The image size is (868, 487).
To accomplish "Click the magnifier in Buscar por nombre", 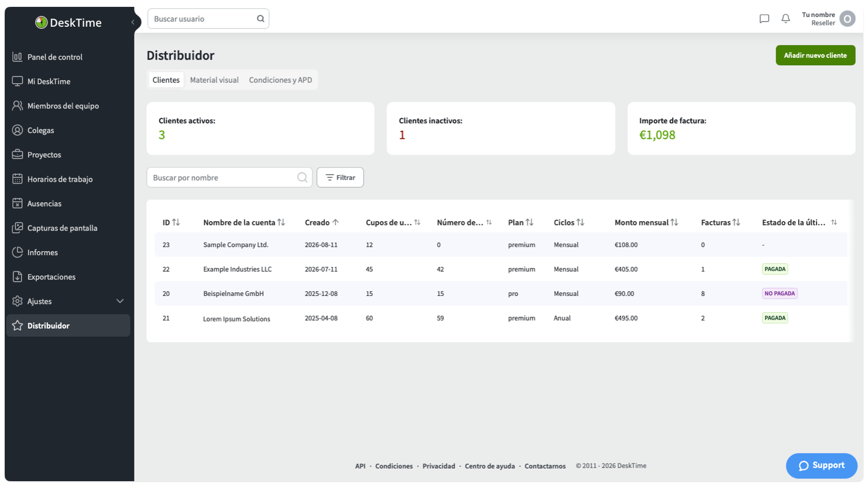I will pos(302,177).
